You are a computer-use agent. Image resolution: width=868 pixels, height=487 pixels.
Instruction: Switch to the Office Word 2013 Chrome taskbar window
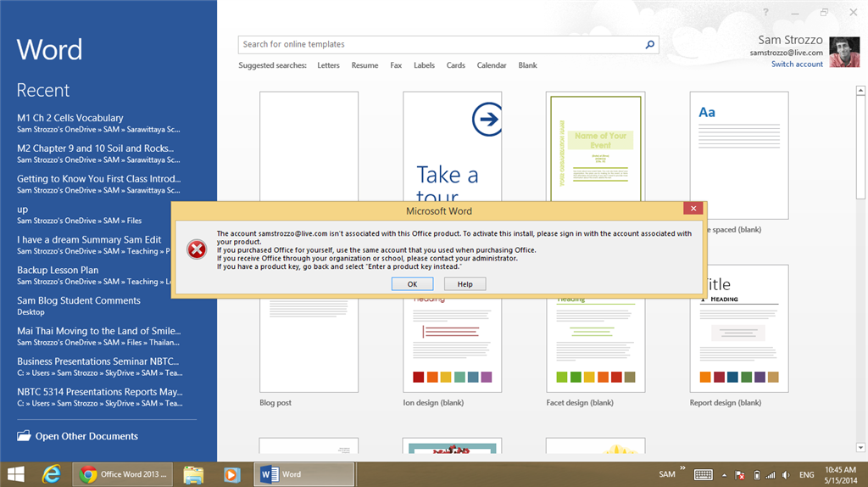(x=124, y=474)
